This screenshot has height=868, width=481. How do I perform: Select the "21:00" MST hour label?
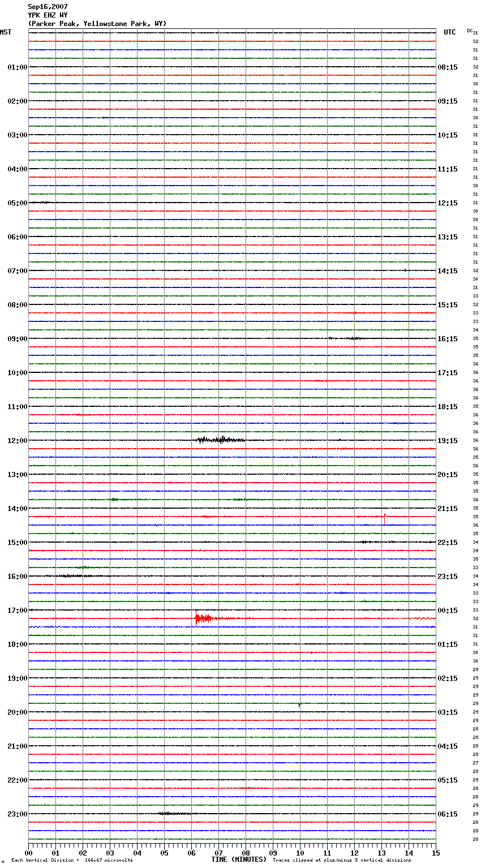[18, 746]
